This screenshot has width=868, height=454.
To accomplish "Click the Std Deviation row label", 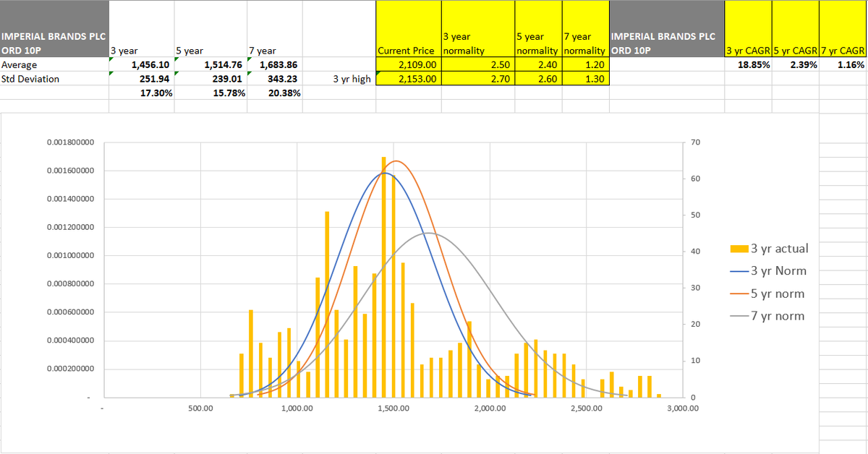I will (54, 79).
